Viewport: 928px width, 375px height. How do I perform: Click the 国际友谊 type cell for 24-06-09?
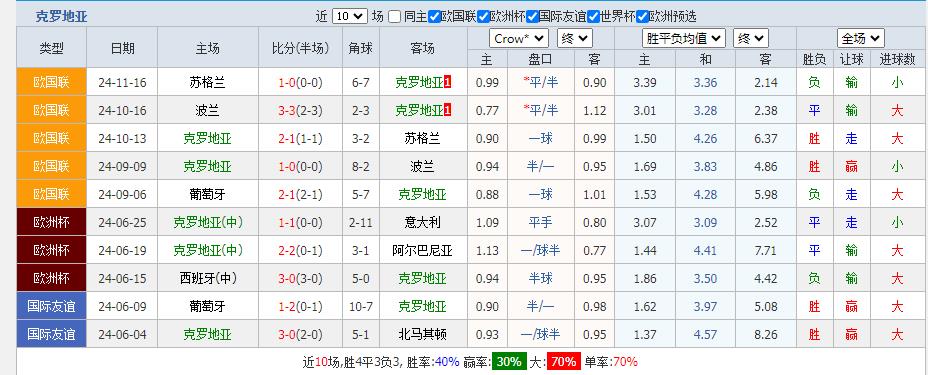tap(51, 306)
